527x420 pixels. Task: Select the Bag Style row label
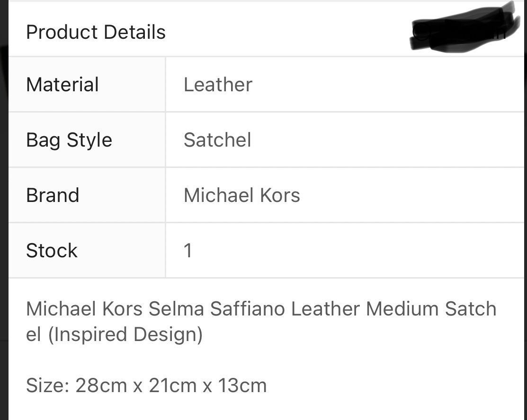tap(69, 140)
